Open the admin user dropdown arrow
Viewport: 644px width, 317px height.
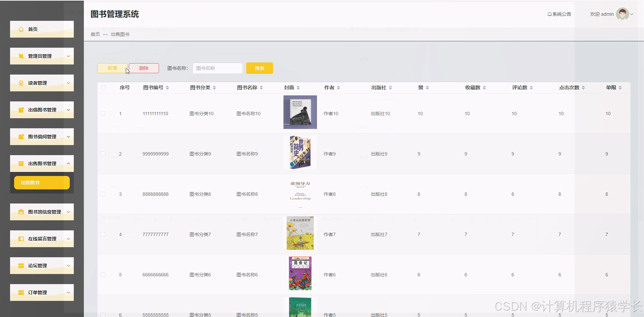click(632, 14)
